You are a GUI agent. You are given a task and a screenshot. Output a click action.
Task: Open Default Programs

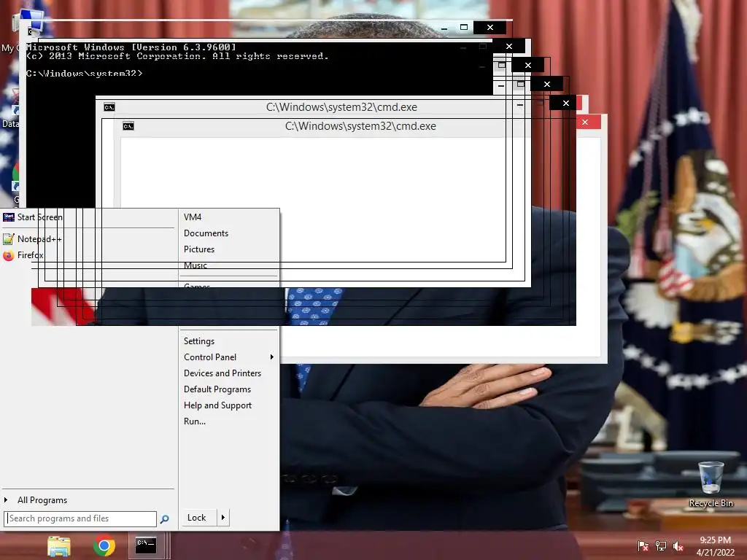[217, 389]
